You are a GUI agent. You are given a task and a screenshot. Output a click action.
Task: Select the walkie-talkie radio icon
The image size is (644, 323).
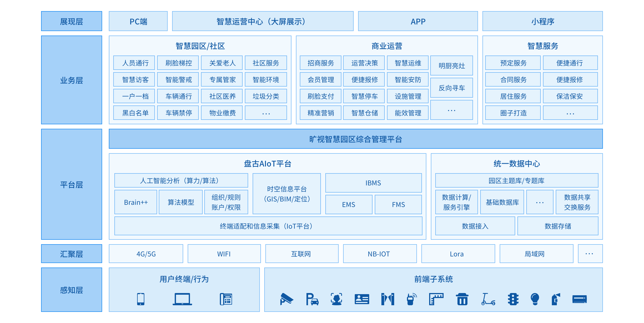tap(411, 299)
